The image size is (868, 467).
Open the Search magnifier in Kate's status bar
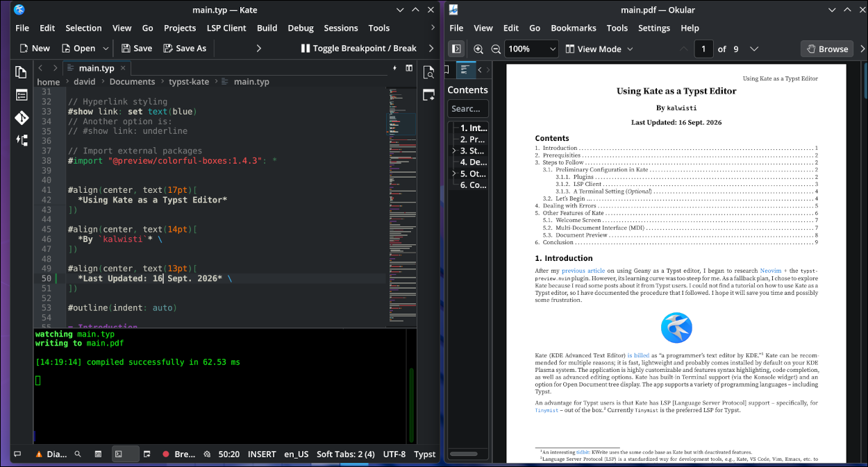pos(78,455)
